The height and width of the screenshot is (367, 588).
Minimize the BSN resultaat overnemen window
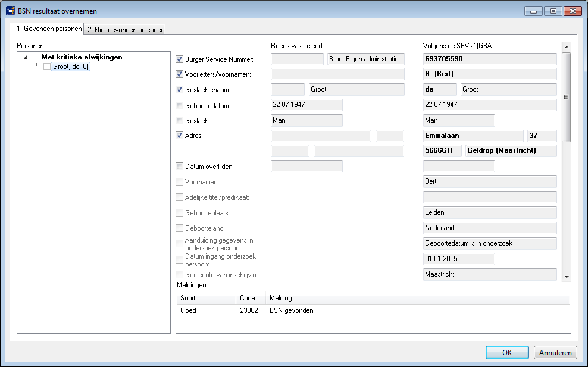(x=533, y=11)
